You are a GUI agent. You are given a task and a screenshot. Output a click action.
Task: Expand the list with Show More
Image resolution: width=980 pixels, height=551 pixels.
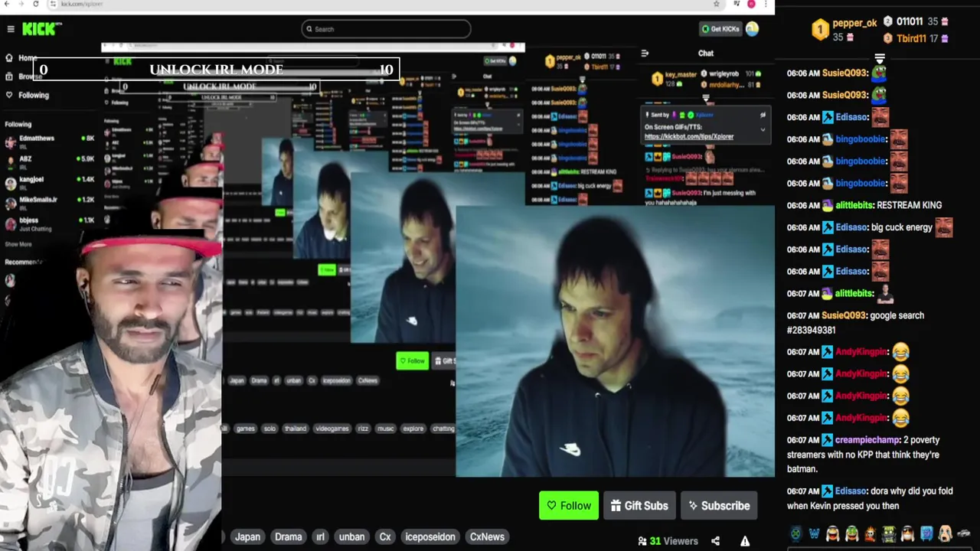(x=18, y=244)
